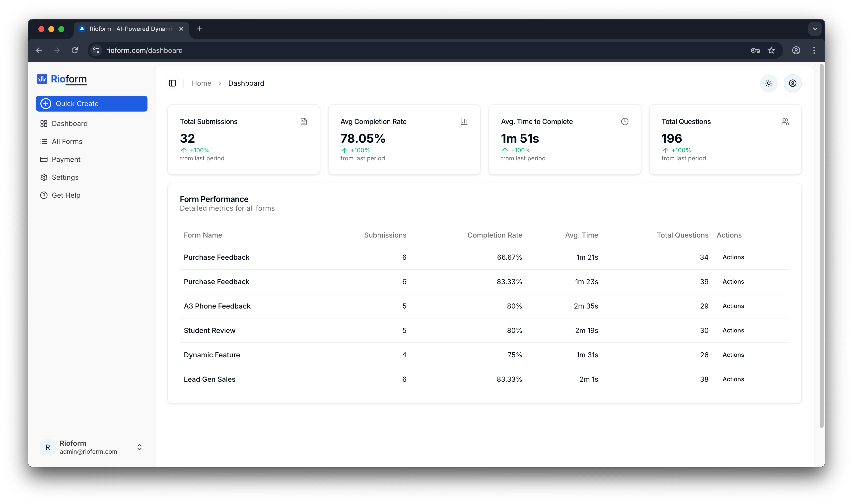
Task: Open the browser customization chevron at top right
Action: pyautogui.click(x=815, y=29)
